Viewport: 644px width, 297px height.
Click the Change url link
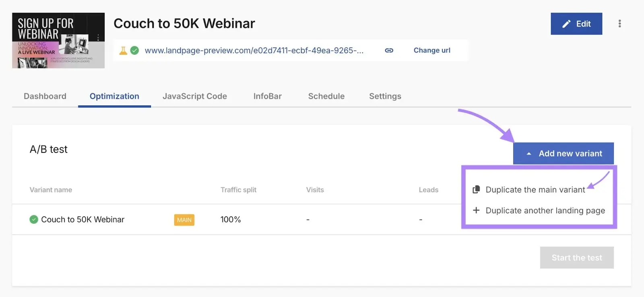(x=432, y=50)
